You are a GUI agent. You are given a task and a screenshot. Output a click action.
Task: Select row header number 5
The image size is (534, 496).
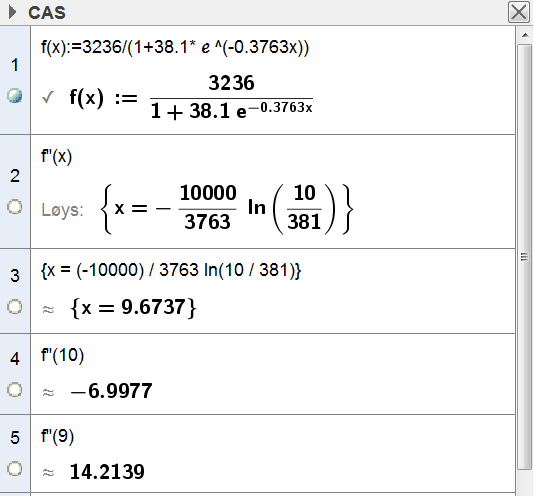(x=15, y=438)
